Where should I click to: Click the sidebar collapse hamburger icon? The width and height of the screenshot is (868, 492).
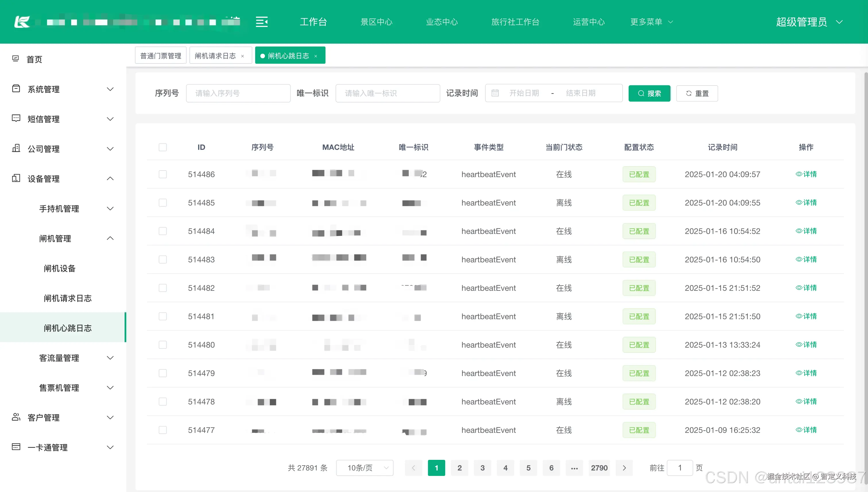point(261,22)
